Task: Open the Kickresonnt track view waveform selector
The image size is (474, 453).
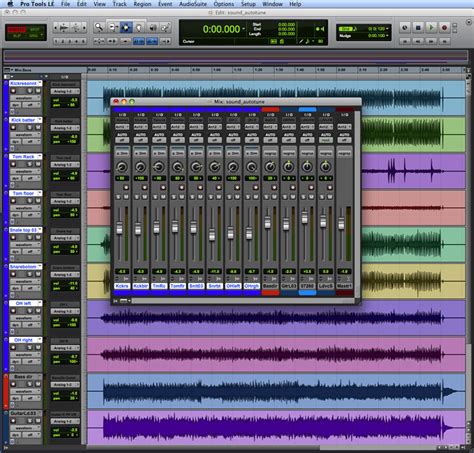Action: point(25,98)
